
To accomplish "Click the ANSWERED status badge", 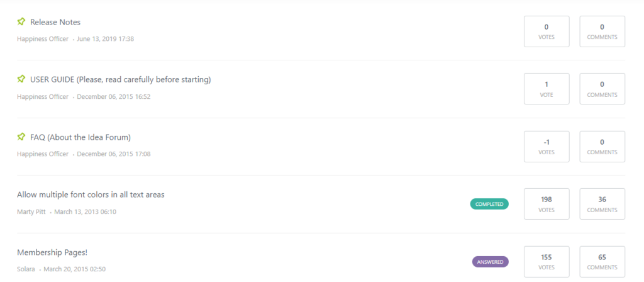I will tap(491, 262).
